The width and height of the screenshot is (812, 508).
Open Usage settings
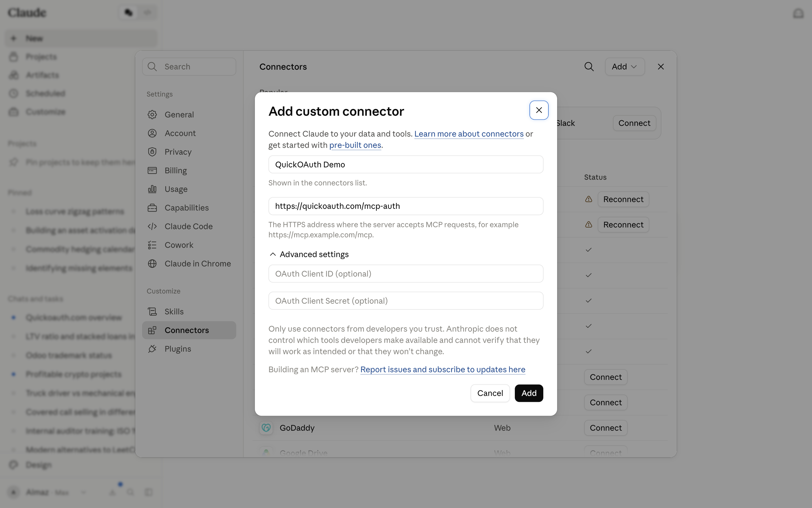tap(189, 189)
